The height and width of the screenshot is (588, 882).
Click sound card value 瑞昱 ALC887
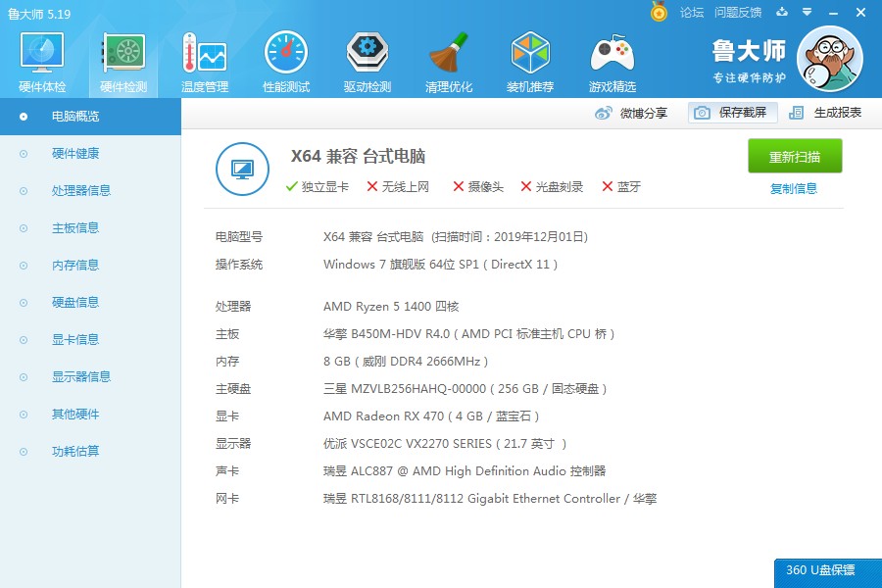465,471
